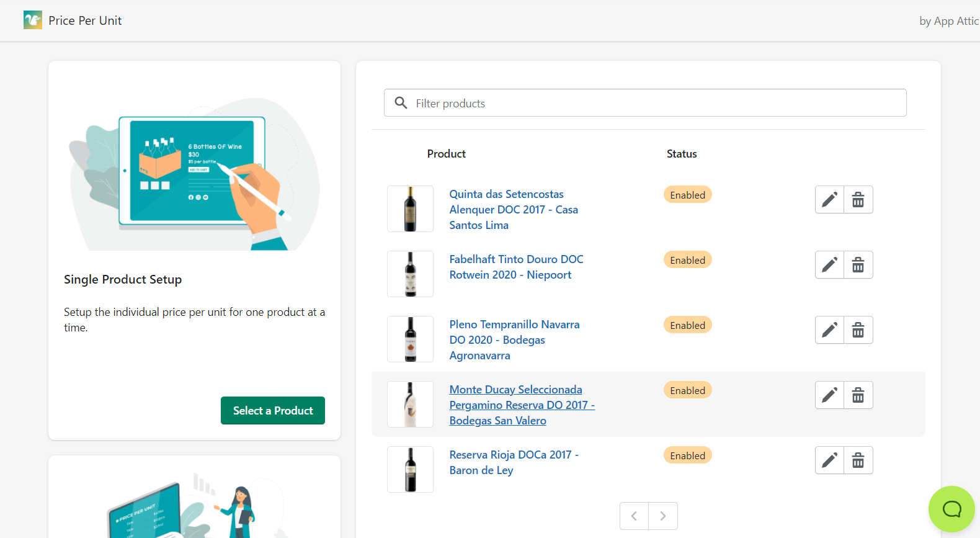Open Fabelhaft Tinto Douro DOC product link
This screenshot has height=538, width=980.
pos(516,267)
